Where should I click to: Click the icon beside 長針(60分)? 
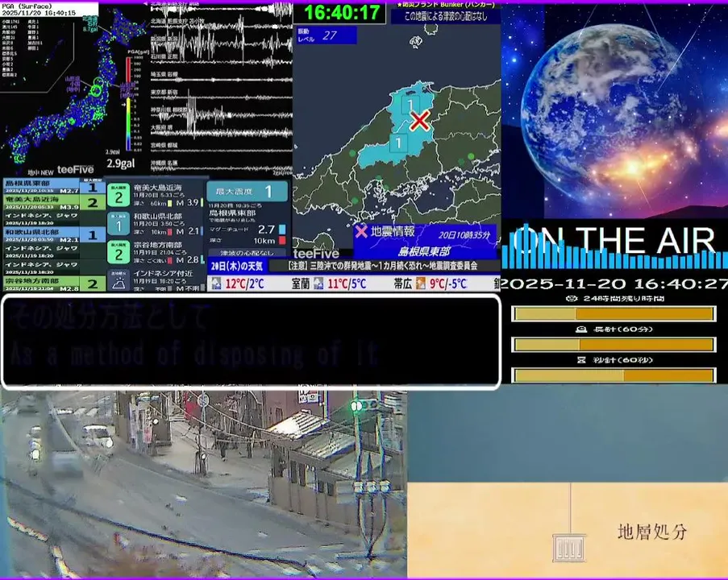click(581, 329)
